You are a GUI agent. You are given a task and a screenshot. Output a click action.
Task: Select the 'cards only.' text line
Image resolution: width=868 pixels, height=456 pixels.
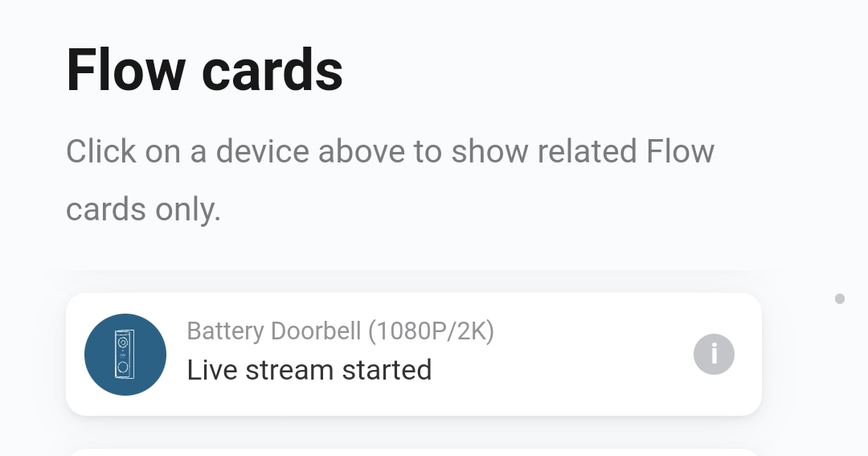point(143,209)
